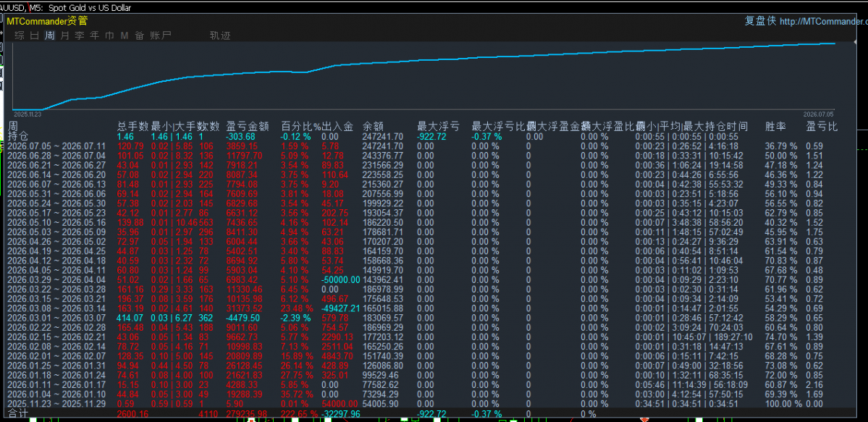Open the 季 quarterly statistics tab
The height and width of the screenshot is (422, 868).
point(80,35)
